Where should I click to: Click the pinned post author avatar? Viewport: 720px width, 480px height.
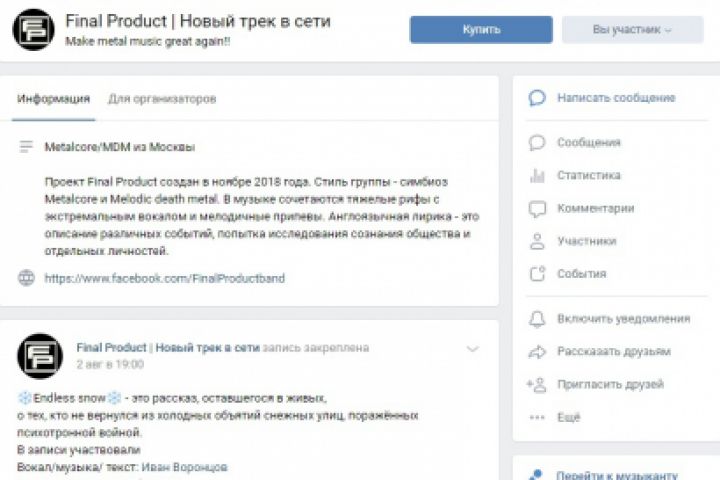[40, 356]
